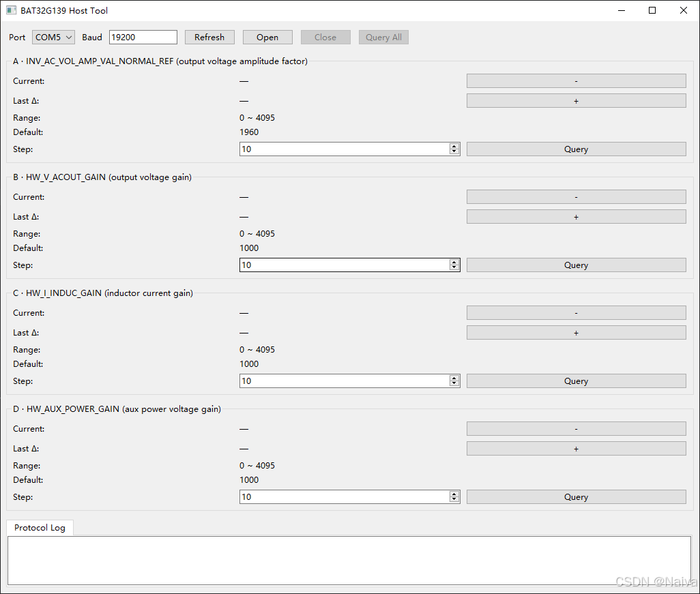Decrement section C step spinner down arrow
The width and height of the screenshot is (700, 594).
[x=454, y=384]
